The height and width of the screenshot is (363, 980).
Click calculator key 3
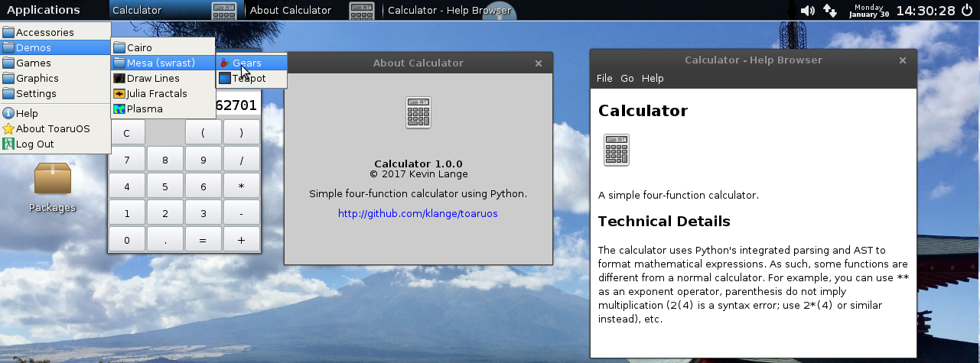tap(203, 213)
